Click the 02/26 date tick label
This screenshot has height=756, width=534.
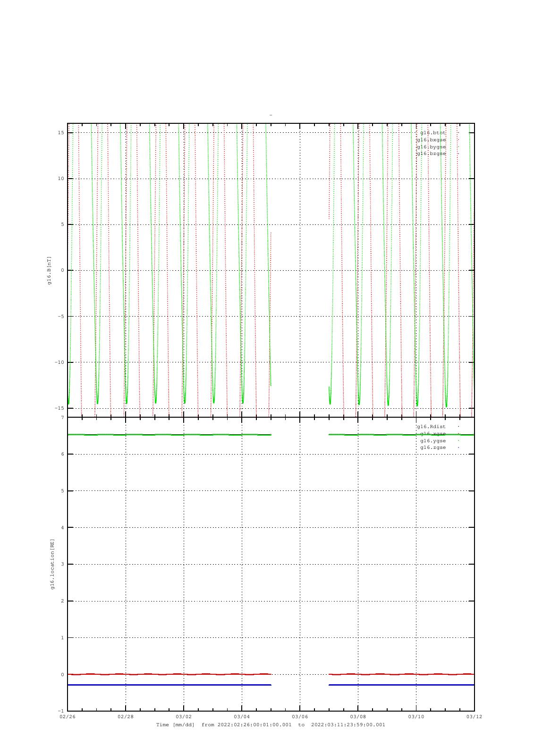68,717
